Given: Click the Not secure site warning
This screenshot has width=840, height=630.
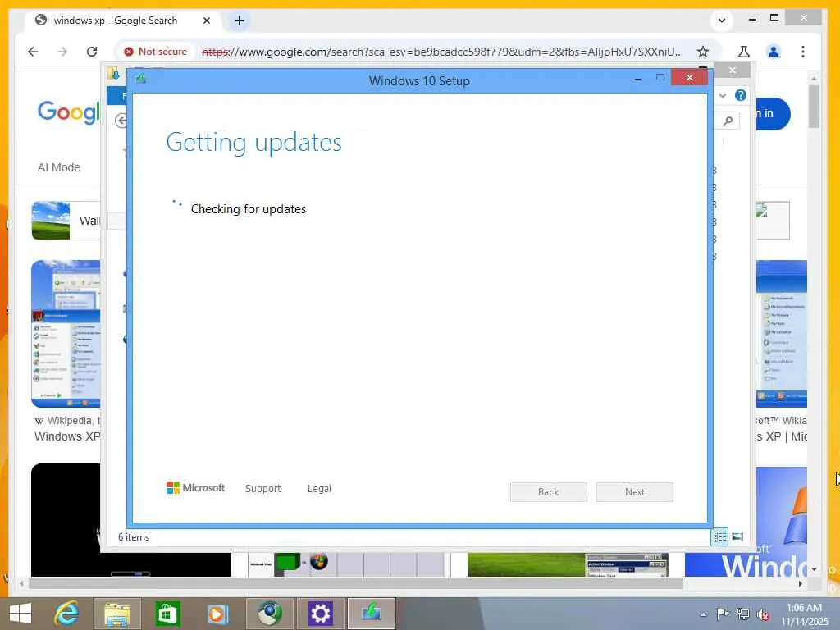Looking at the screenshot, I should coord(156,52).
